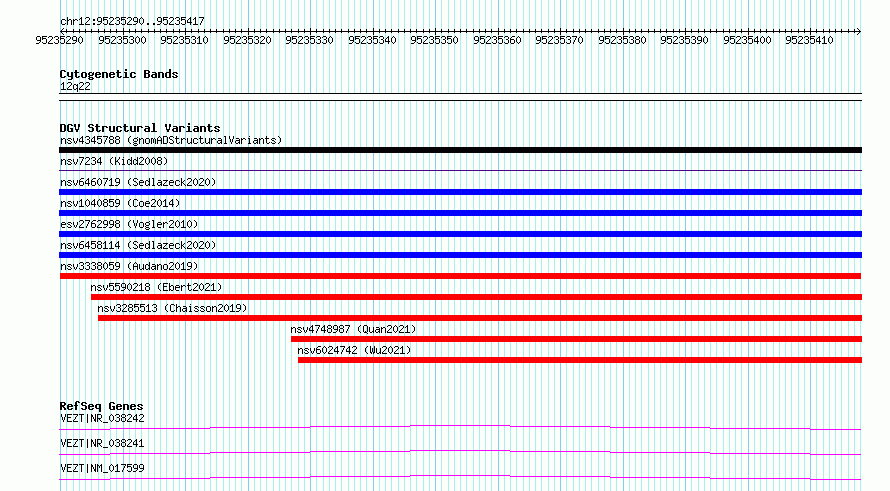The image size is (890, 491).
Task: Open variant nsv4748987 (Quan2021) label
Action: pyautogui.click(x=353, y=329)
